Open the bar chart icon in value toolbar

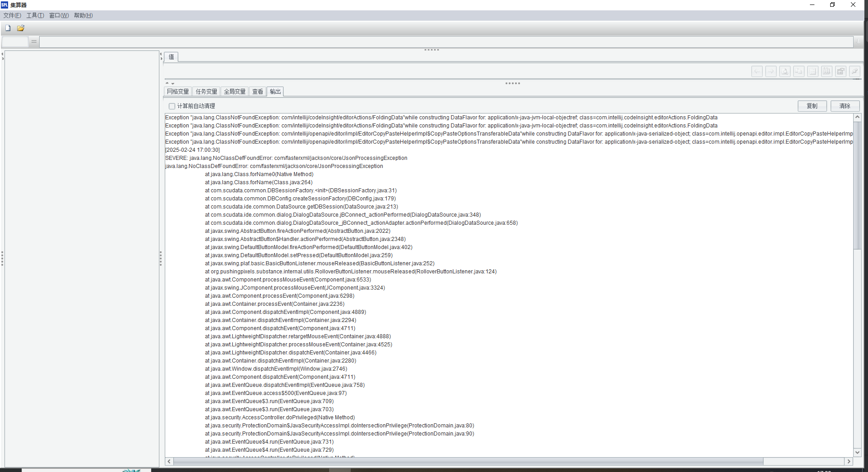pyautogui.click(x=827, y=71)
